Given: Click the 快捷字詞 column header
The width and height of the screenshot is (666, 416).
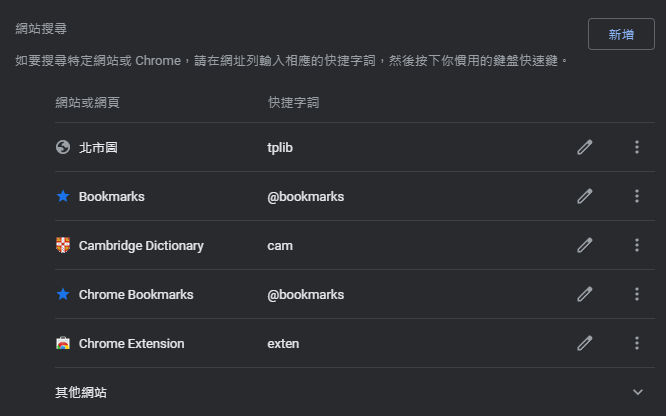Looking at the screenshot, I should (294, 103).
